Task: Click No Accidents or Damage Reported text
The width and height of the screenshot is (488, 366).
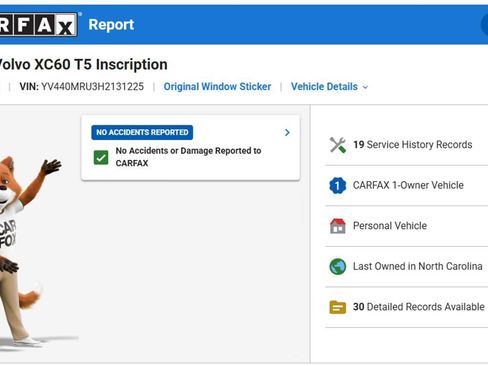Action: pos(188,157)
